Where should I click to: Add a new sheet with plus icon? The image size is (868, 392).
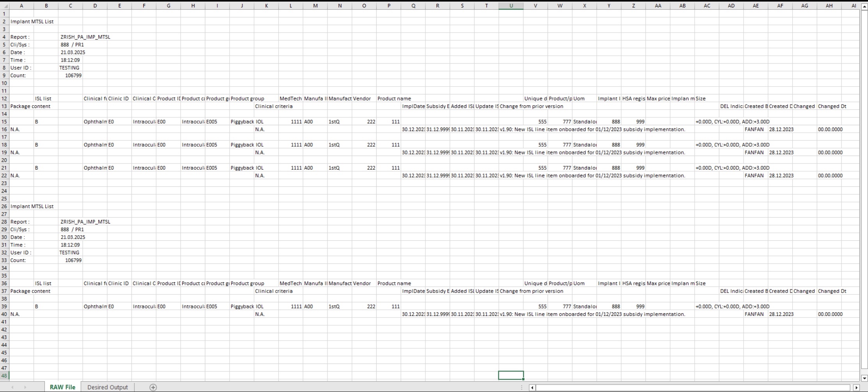[x=153, y=387]
